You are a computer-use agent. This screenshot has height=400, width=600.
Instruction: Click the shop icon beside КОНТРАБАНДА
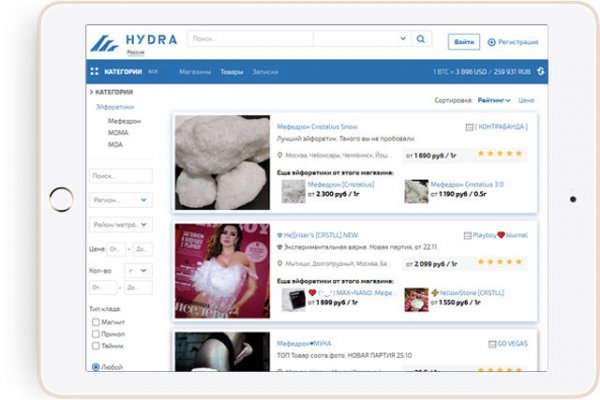469,127
